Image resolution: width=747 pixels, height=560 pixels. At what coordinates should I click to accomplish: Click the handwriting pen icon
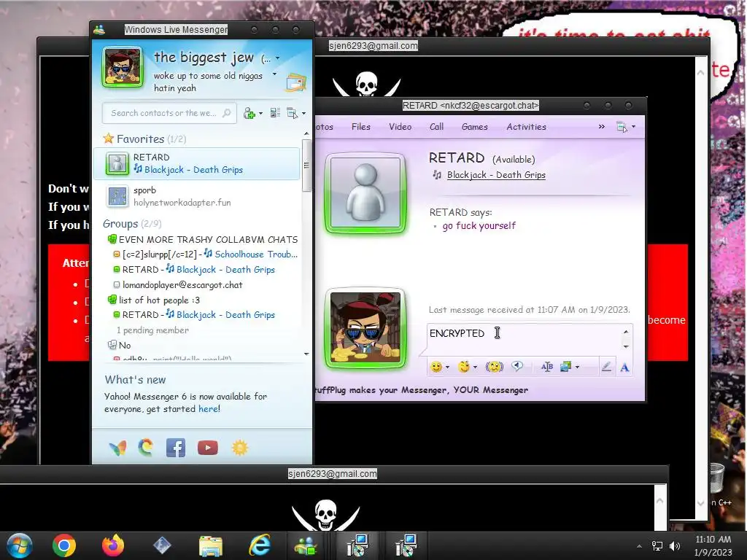click(606, 367)
